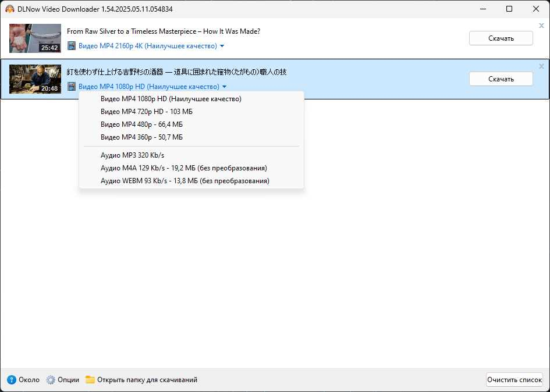This screenshot has width=550, height=392.
Task: Click the Опции label
Action: [x=69, y=380]
